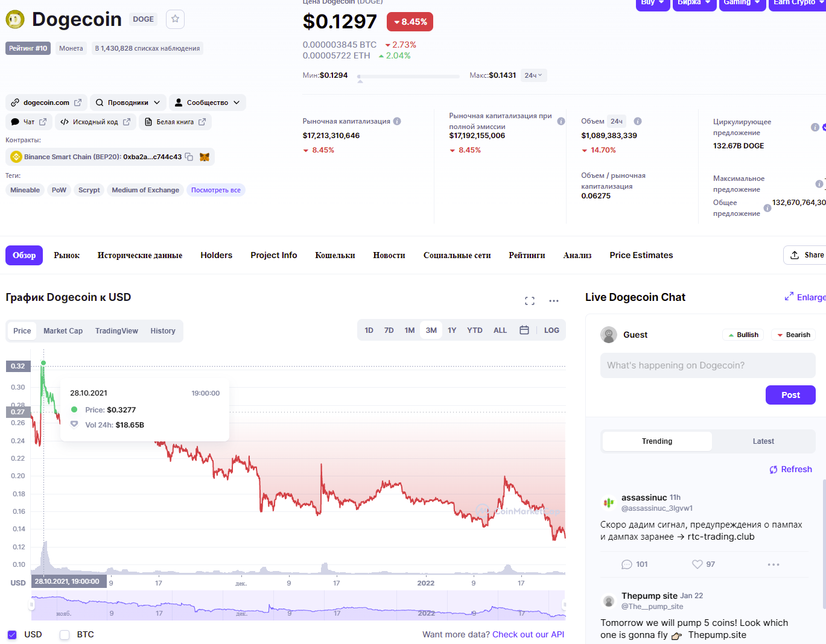Click the chart range navigator strip
826x644 pixels.
coord(298,606)
